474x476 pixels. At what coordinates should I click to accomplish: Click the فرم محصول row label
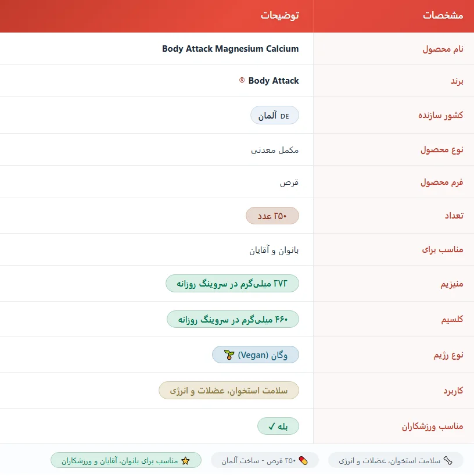tap(442, 182)
